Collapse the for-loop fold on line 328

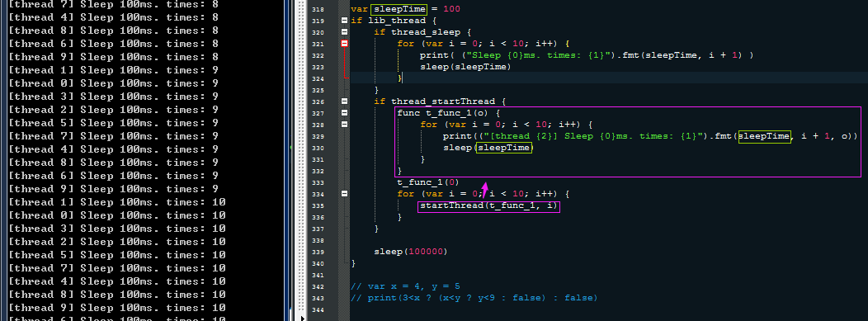[x=344, y=125]
